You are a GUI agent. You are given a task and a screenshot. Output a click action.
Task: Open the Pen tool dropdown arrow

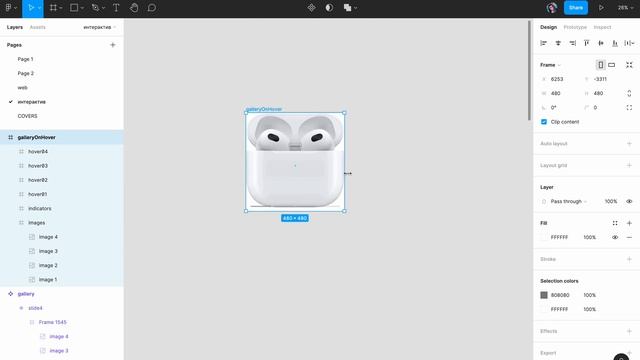pyautogui.click(x=103, y=8)
